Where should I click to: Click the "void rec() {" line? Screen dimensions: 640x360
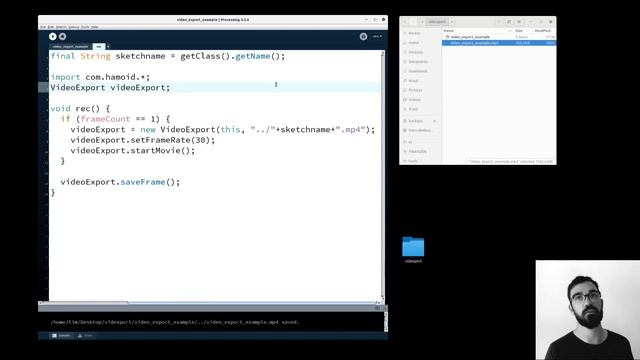click(80, 109)
